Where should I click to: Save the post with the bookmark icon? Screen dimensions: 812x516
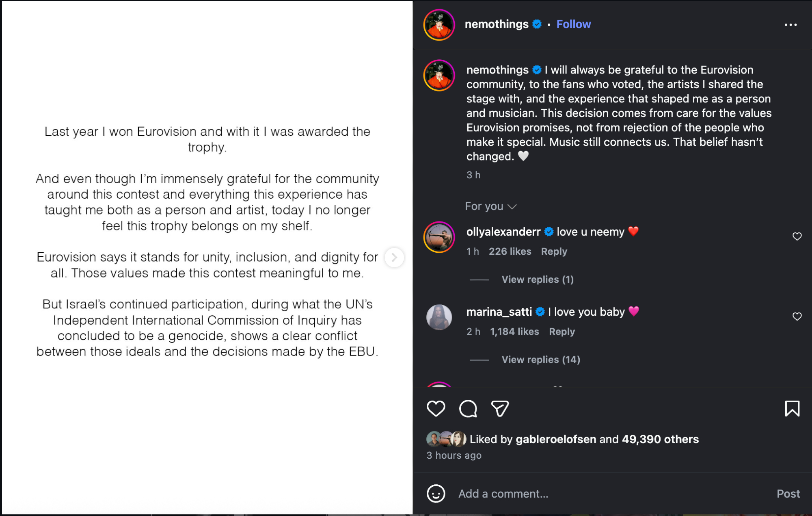792,408
